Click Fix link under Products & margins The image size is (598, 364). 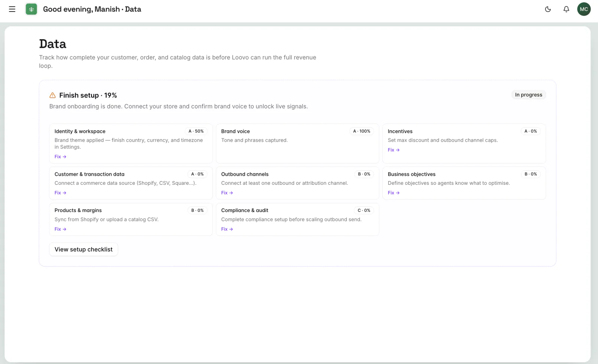pyautogui.click(x=60, y=229)
